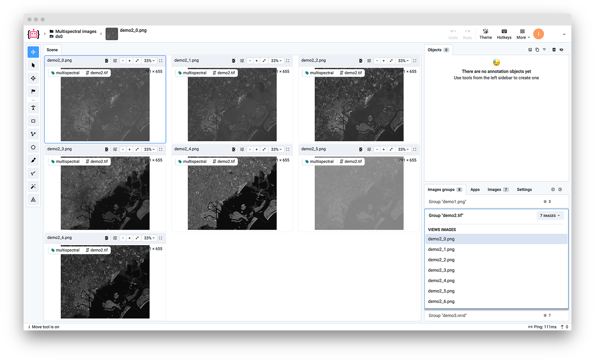Open image adjustments for demo2_1.png

[x=242, y=61]
